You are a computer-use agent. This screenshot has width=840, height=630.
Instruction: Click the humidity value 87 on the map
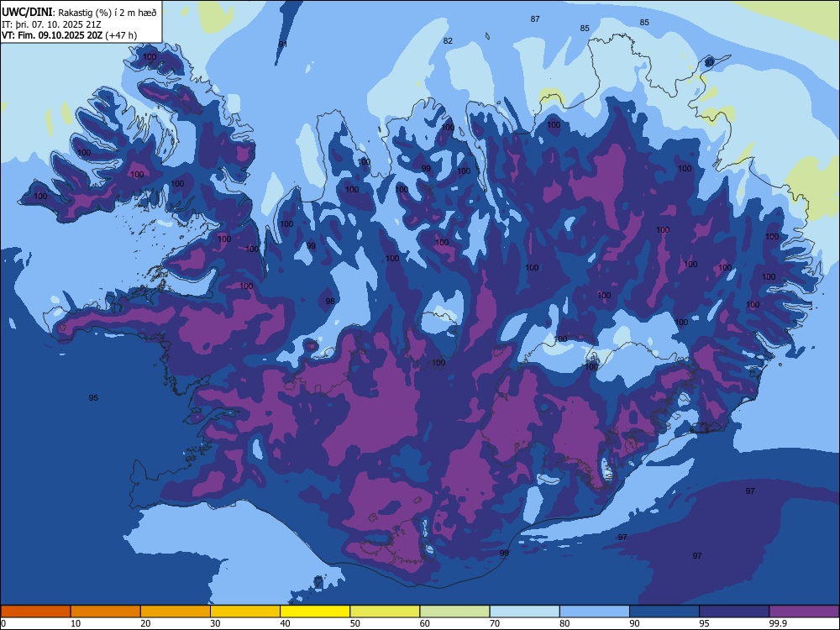pyautogui.click(x=535, y=18)
